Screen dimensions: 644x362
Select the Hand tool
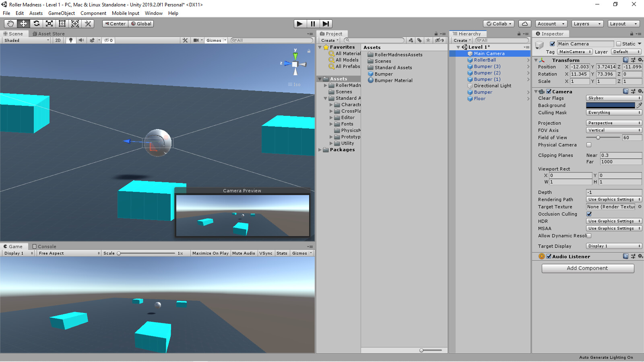point(10,24)
